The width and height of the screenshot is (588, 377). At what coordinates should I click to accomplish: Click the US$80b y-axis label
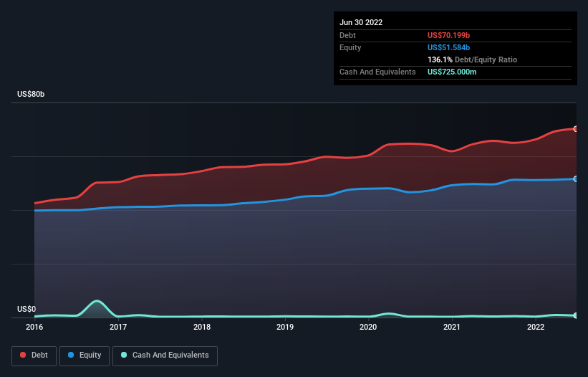coord(31,94)
